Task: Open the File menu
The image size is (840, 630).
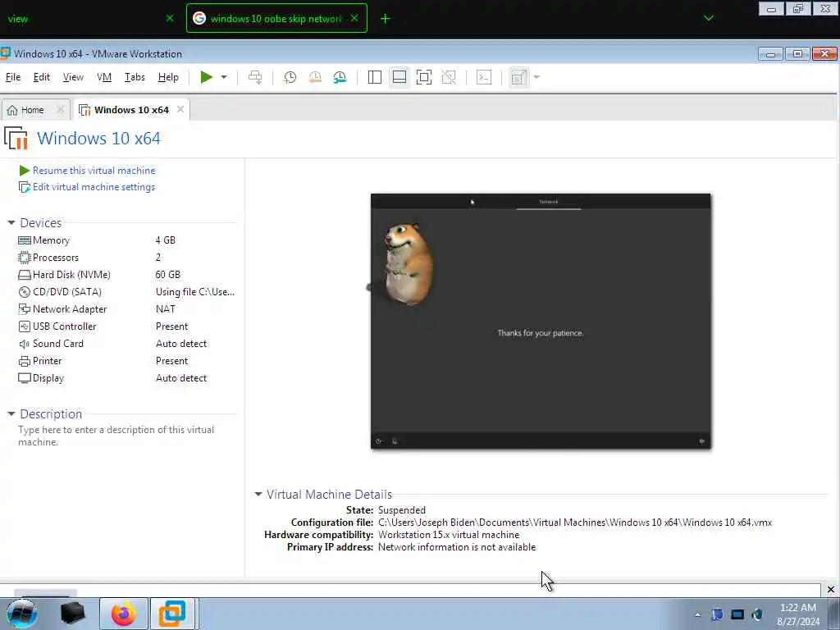Action: coord(13,77)
